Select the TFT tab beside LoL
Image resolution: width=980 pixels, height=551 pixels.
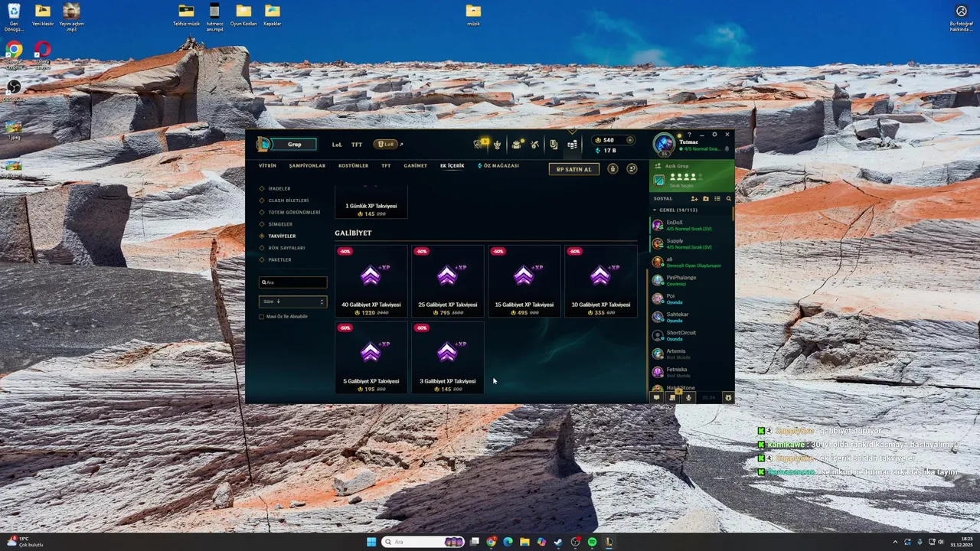click(x=357, y=144)
